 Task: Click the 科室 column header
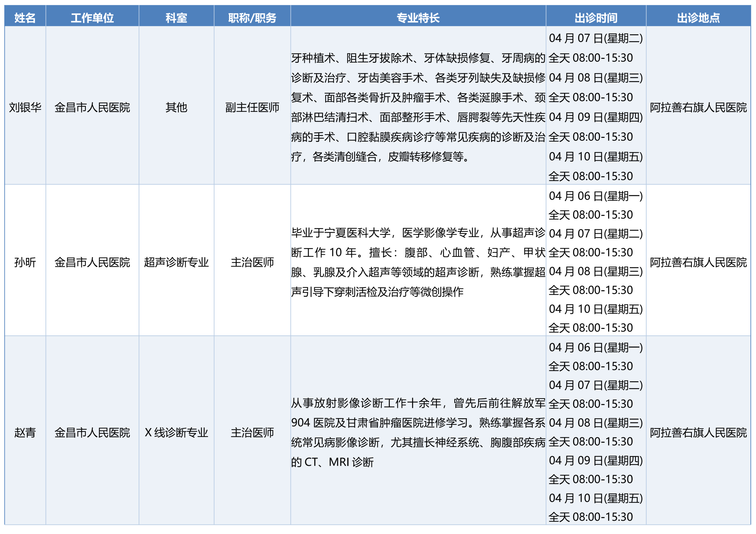pyautogui.click(x=176, y=17)
